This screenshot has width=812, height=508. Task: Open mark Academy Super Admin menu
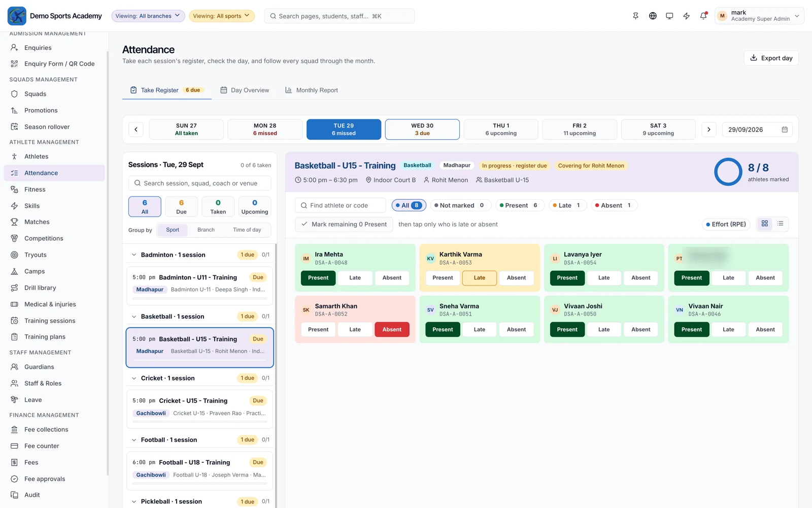point(759,16)
